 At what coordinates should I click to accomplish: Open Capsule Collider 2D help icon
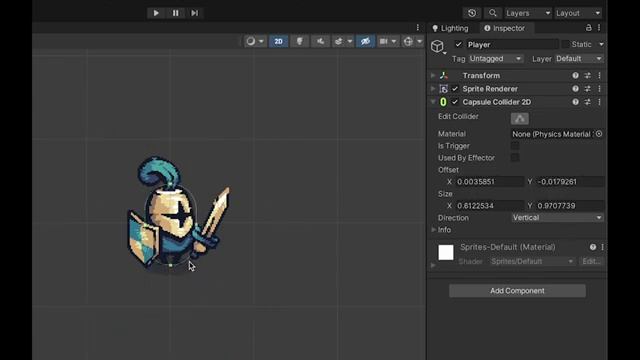[576, 102]
